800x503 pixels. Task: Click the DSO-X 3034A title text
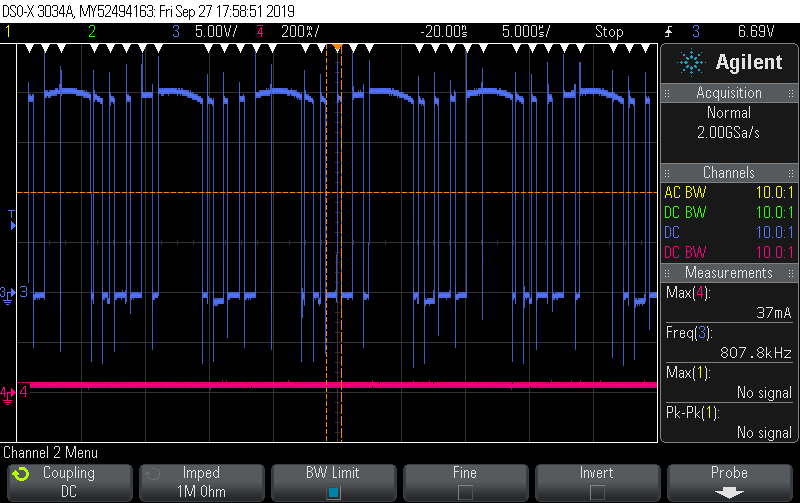point(38,11)
